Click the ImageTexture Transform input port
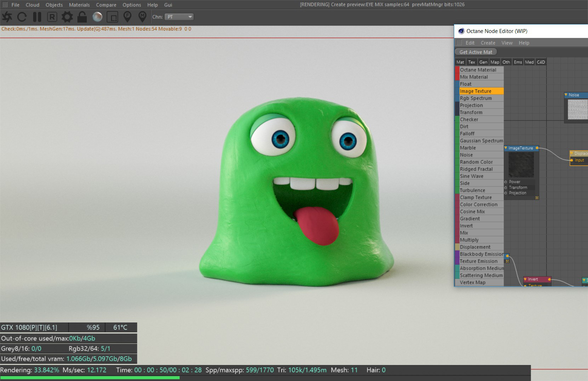This screenshot has width=588, height=381. (x=506, y=187)
